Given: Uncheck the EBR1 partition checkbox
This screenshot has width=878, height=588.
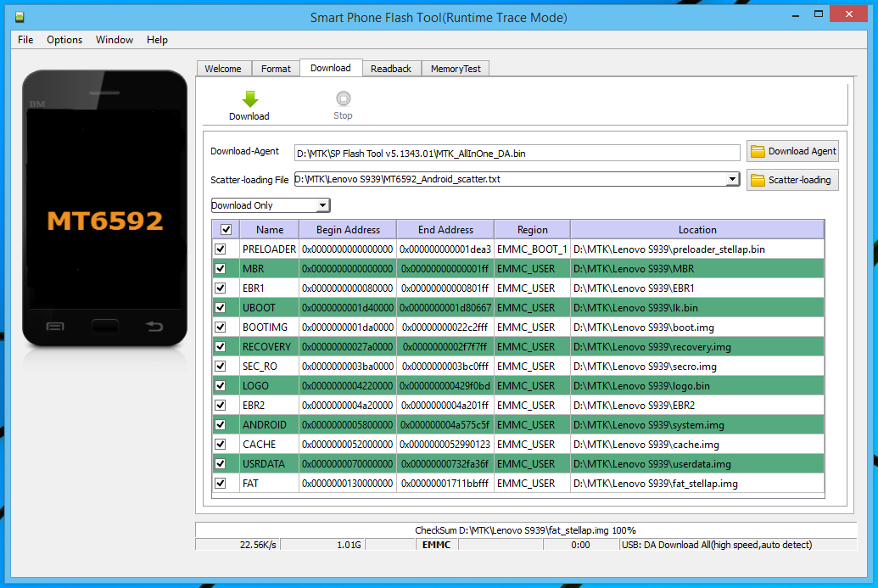Looking at the screenshot, I should [221, 288].
